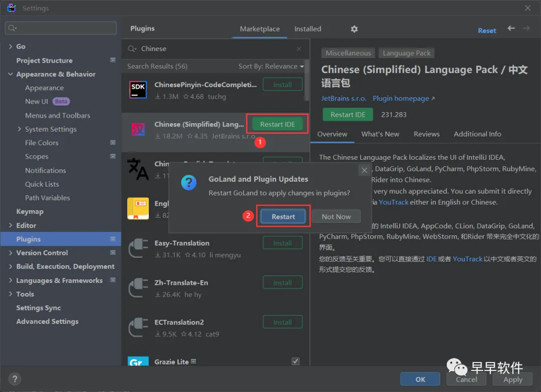Viewport: 541px width, 392px height.
Task: Click the OK button
Action: coord(420,379)
